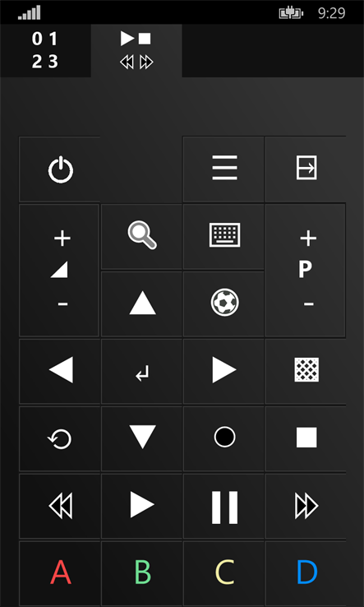Screen dimensions: 364x607
Task: Open the hamburger menu button
Action: pos(224,167)
